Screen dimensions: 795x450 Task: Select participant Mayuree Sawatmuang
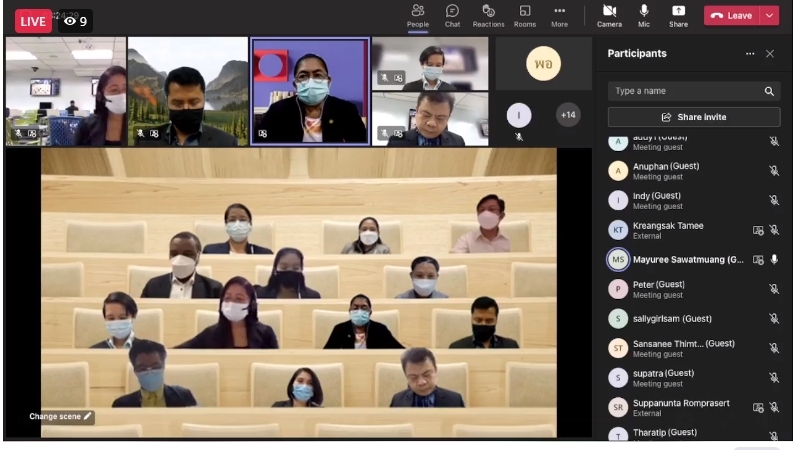click(x=694, y=259)
